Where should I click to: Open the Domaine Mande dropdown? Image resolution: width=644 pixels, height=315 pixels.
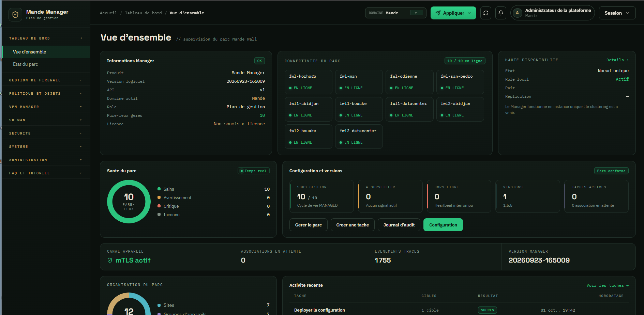coord(395,13)
